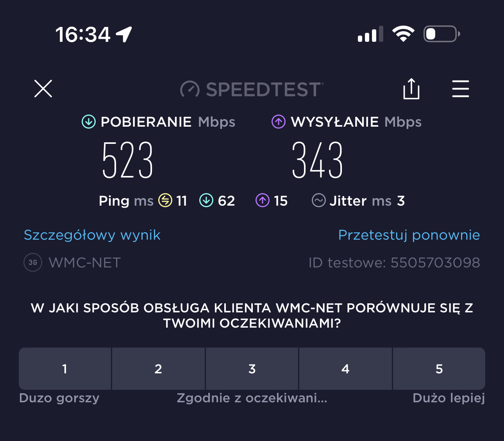504x441 pixels.
Task: Rate customer service 1 Dużo gorszy
Action: click(x=65, y=369)
